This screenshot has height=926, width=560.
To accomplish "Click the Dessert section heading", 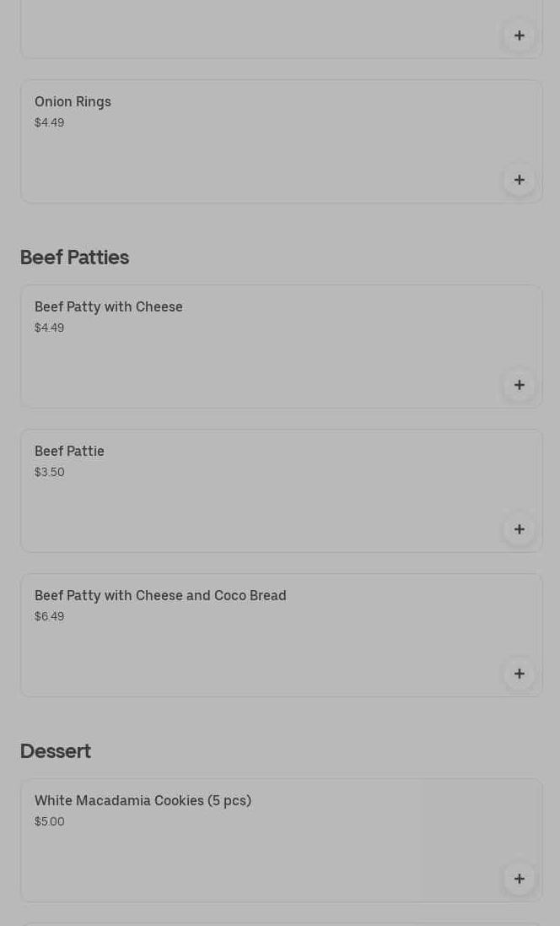I will pyautogui.click(x=56, y=751).
